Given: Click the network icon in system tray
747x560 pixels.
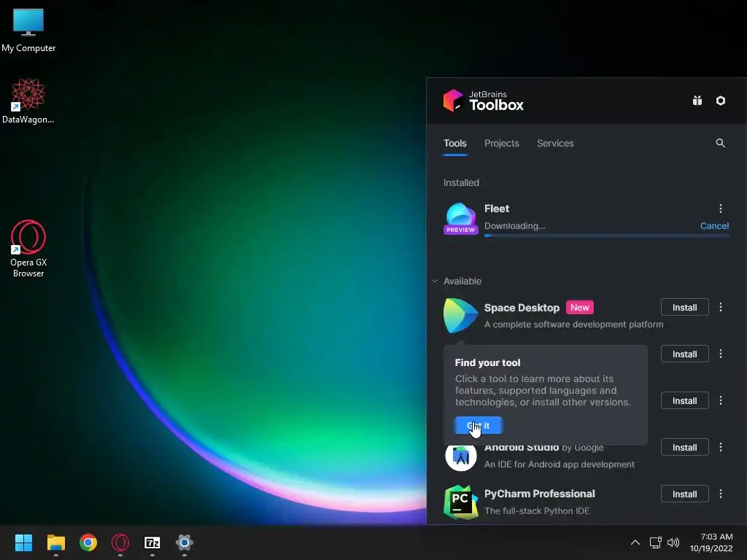Looking at the screenshot, I should coord(656,542).
